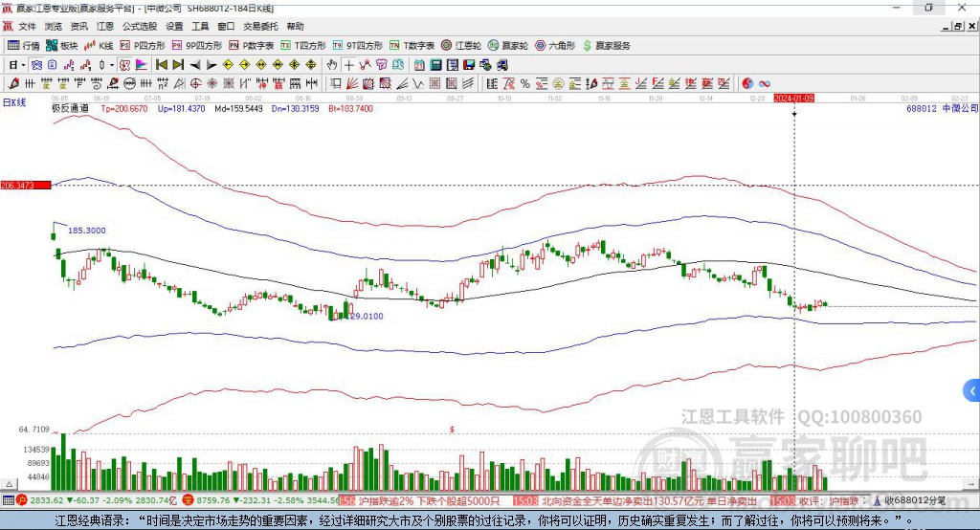
Task: Select the hand pan tool
Action: tap(332, 65)
